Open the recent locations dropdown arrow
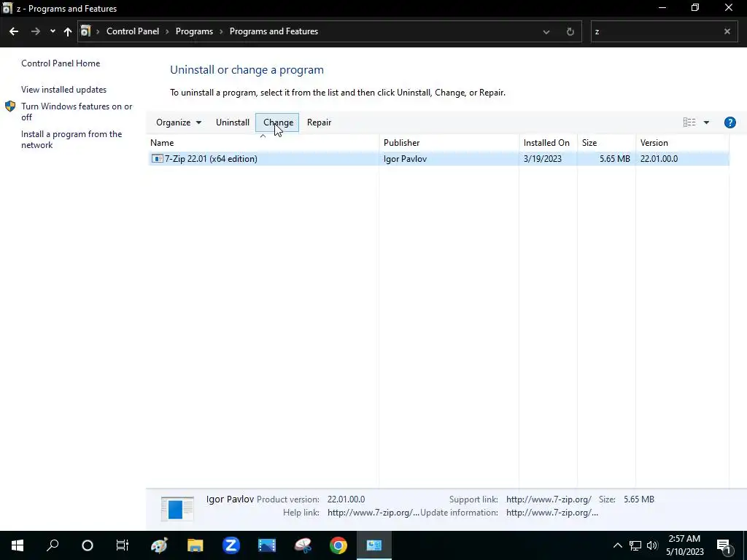The width and height of the screenshot is (747, 560). [53, 31]
